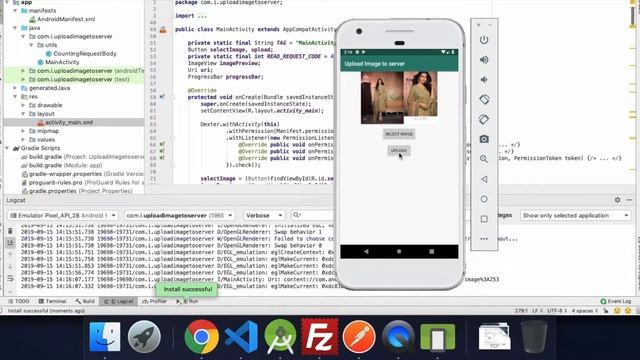This screenshot has width=640, height=360.
Task: Open Visual Studio Code from the dock
Action: (x=241, y=337)
